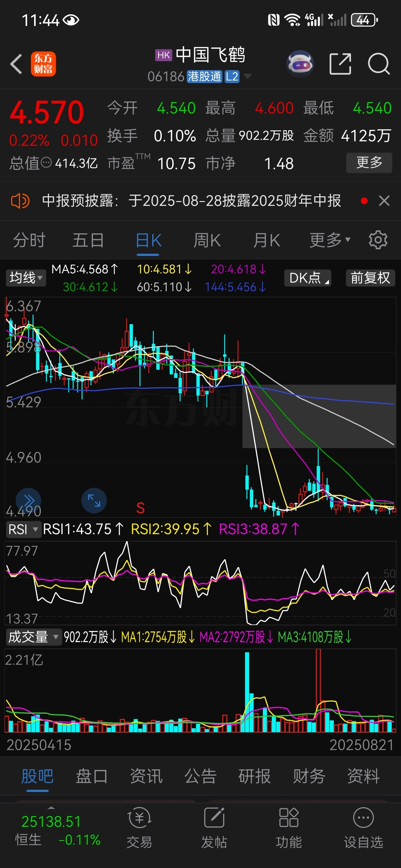
Task: Open the 资料 tab
Action: [363, 776]
